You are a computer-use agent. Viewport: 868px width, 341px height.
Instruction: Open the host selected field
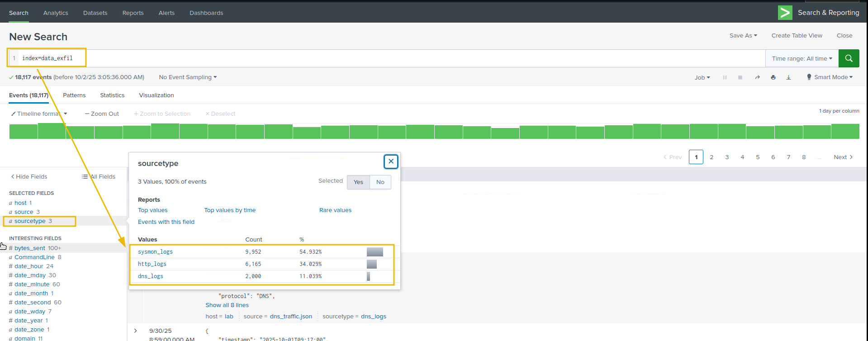[20, 203]
